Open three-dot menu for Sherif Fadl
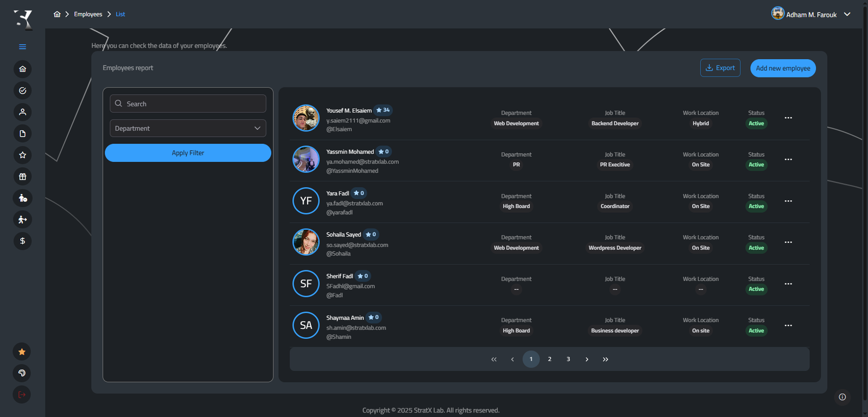The image size is (868, 417). point(788,284)
